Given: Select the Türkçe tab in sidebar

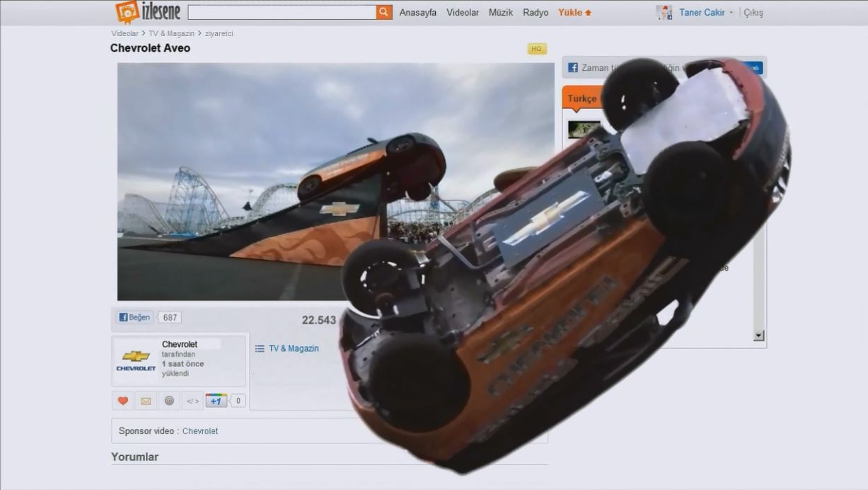Looking at the screenshot, I should (x=581, y=98).
